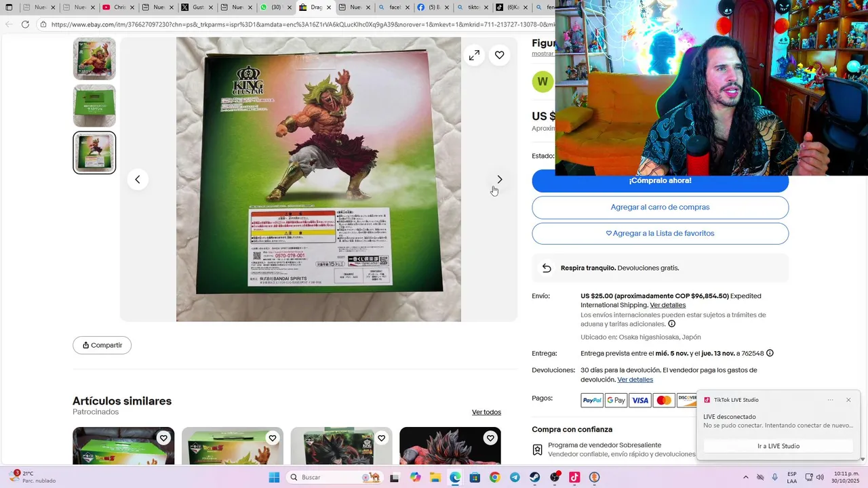868x488 pixels.
Task: Switch to the TikTok tab showing (6)Ka
Action: click(x=512, y=7)
